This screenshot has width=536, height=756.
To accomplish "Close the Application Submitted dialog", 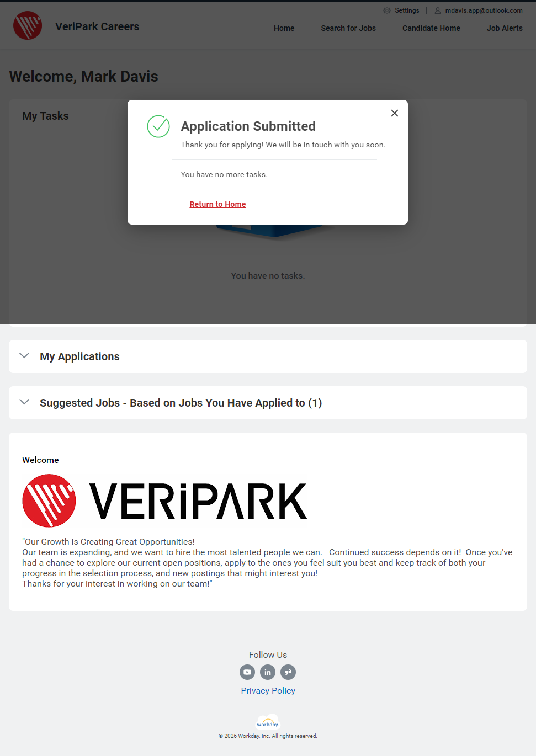I will click(394, 113).
